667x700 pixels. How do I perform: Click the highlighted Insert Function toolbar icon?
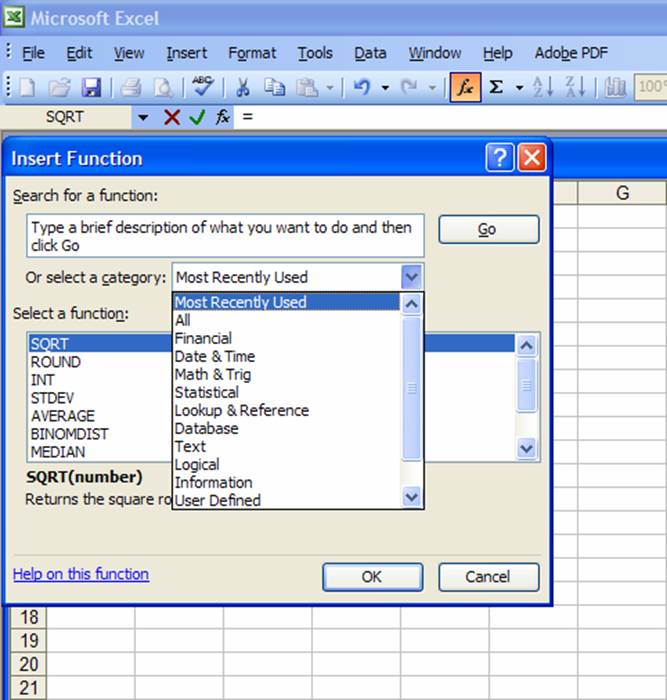pos(465,87)
